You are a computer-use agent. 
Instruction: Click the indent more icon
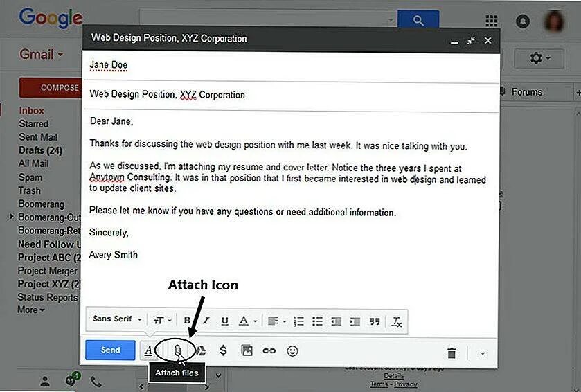pos(355,321)
